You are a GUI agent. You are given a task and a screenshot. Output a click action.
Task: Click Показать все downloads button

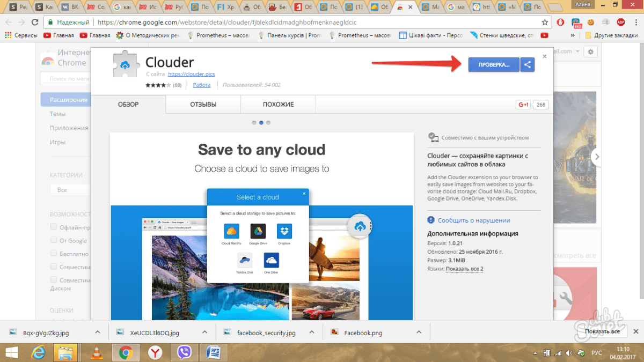tap(603, 331)
